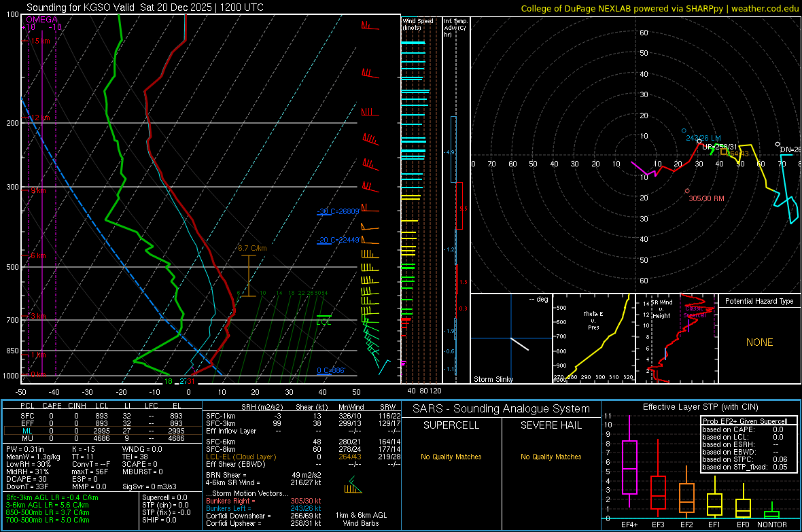Screen dimensions: 802x532
Task: Click the sounding title for KGSO
Action: (x=145, y=7)
